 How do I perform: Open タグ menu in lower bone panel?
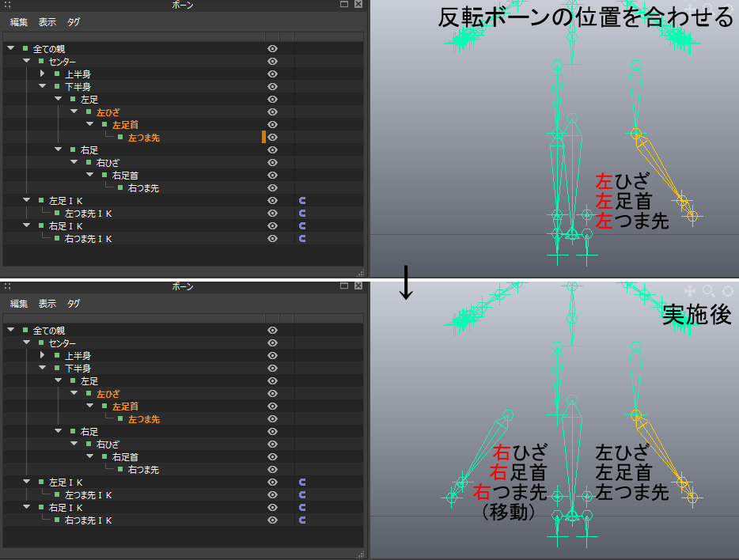coord(73,304)
